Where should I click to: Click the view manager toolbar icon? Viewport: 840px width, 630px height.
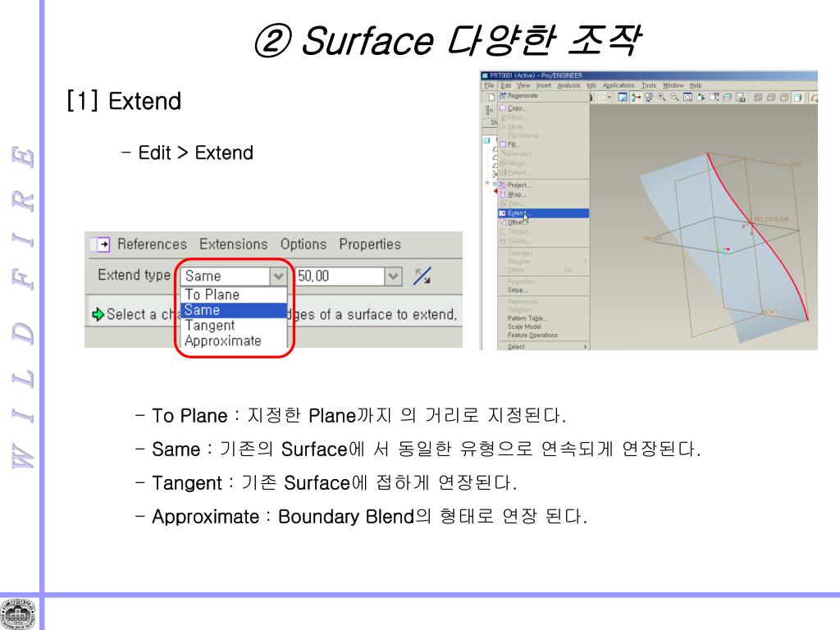click(x=741, y=97)
